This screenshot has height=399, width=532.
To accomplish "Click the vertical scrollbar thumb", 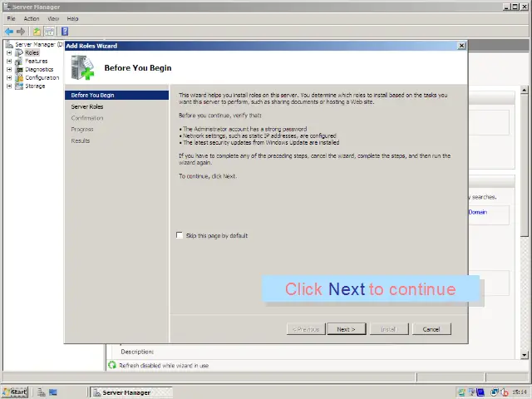I will [525, 165].
